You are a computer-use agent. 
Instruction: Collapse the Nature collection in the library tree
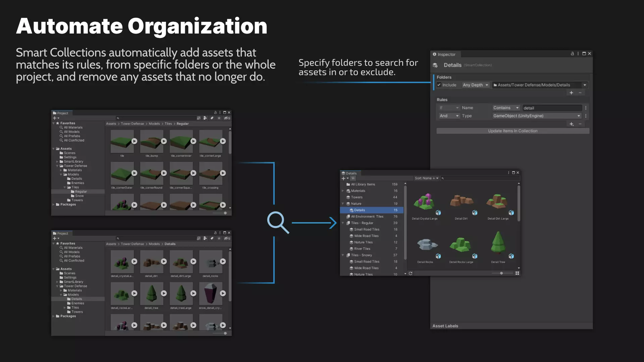coord(343,203)
